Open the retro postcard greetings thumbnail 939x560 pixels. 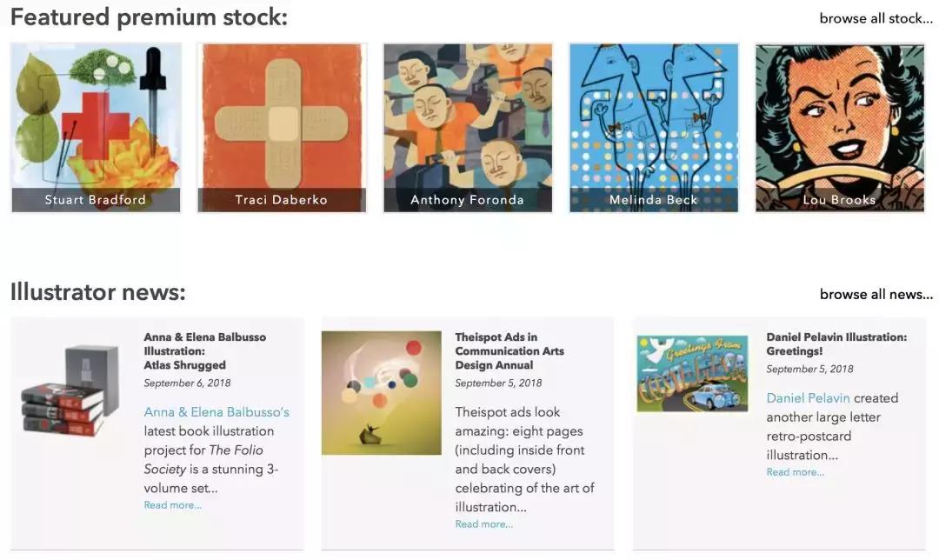point(692,374)
